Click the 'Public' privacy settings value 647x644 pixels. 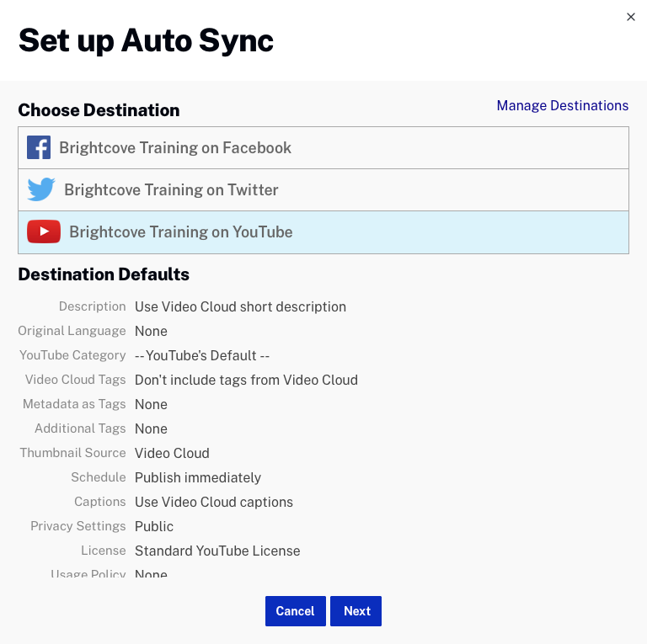(154, 526)
